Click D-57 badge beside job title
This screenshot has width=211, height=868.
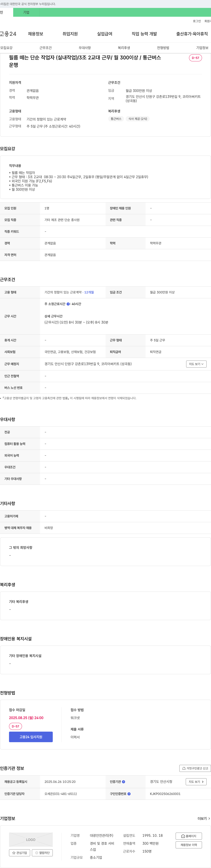click(196, 58)
